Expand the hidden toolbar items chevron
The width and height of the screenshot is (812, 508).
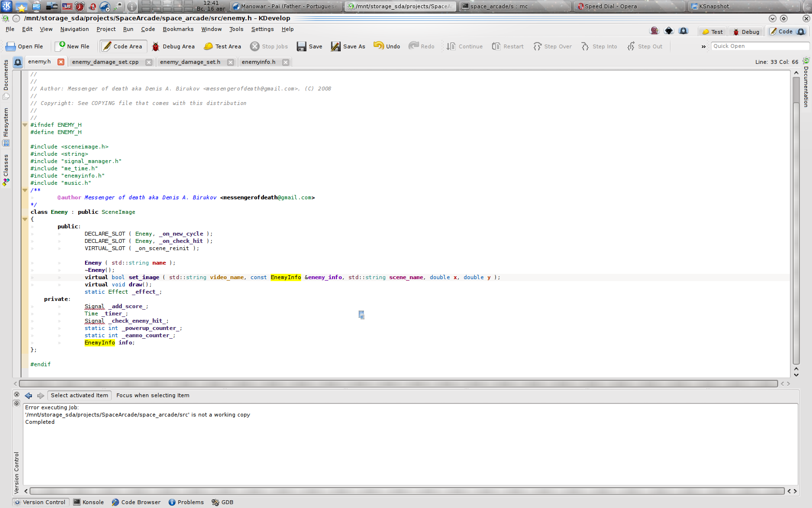pos(703,46)
